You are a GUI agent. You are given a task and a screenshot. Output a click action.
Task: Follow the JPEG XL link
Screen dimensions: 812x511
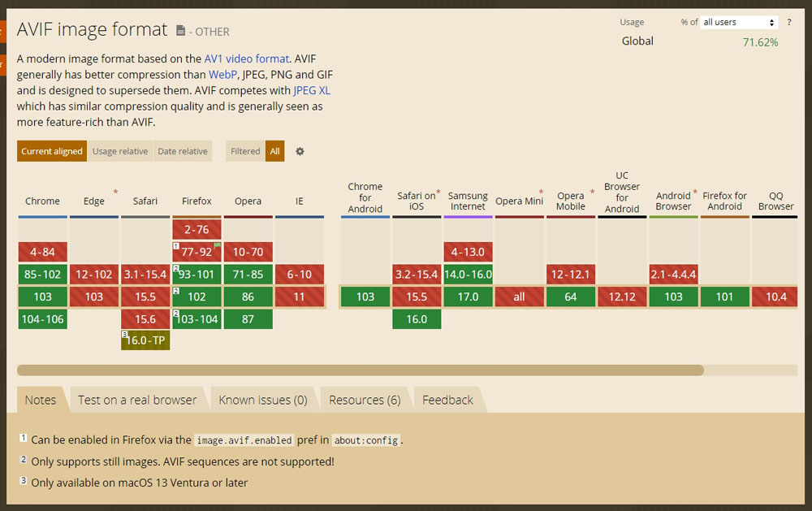312,90
